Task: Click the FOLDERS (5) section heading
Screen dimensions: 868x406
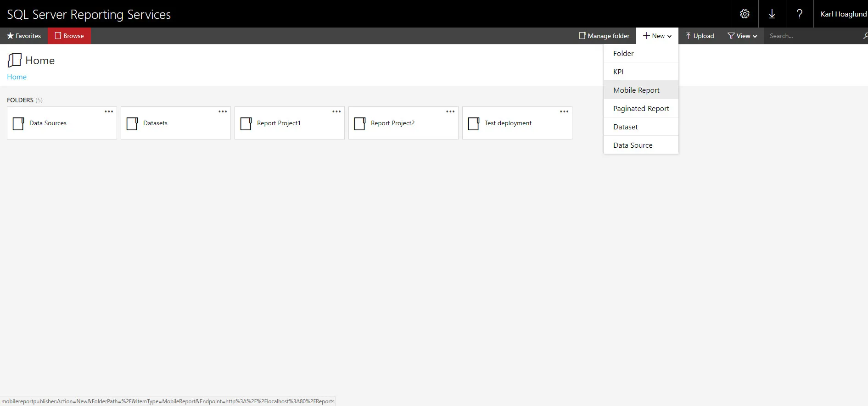Action: tap(25, 100)
